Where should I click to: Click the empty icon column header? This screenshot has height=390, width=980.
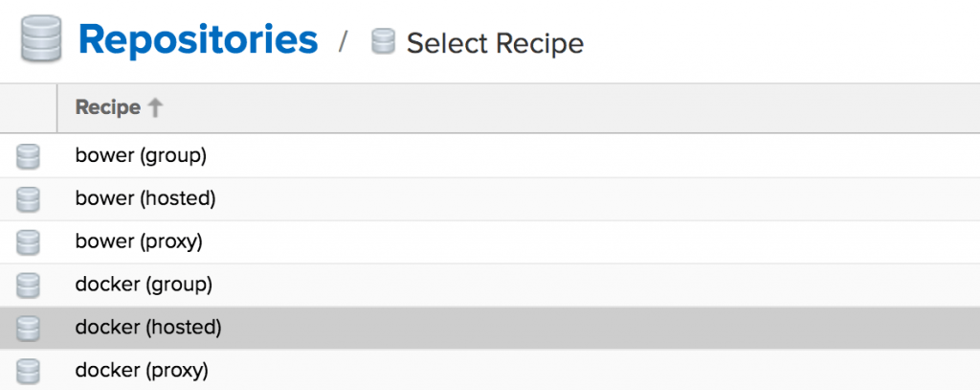pyautogui.click(x=29, y=107)
